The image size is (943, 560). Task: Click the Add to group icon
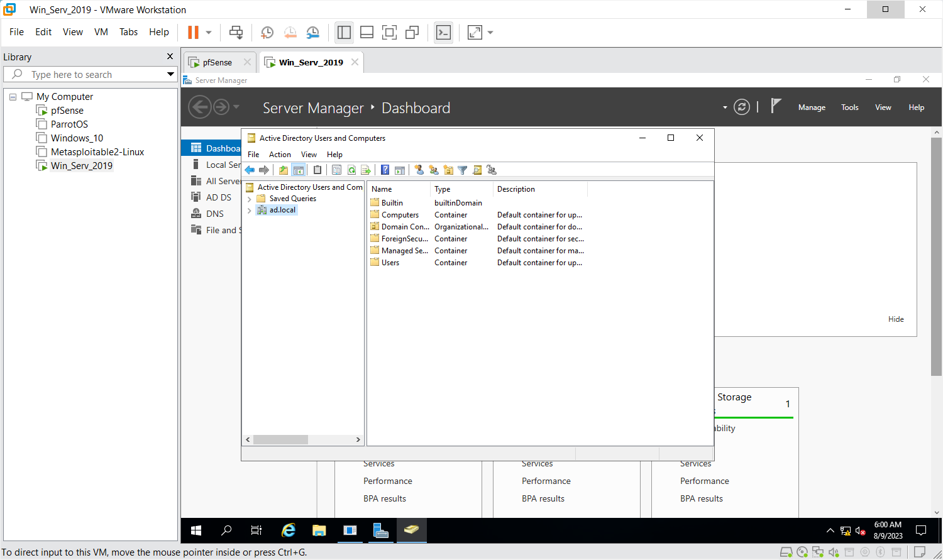point(492,170)
